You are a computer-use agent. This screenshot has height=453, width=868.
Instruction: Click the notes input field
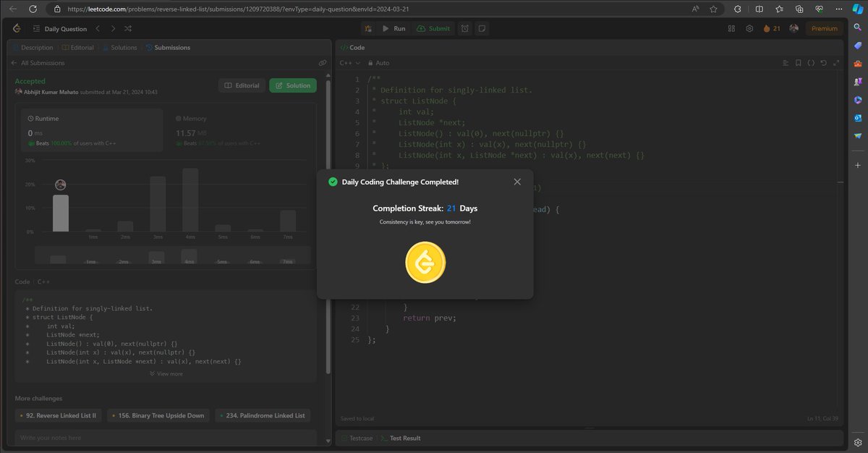(166, 438)
